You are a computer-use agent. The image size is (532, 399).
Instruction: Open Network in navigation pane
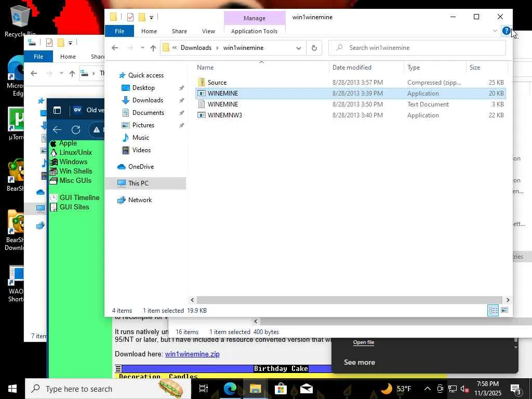tap(140, 200)
